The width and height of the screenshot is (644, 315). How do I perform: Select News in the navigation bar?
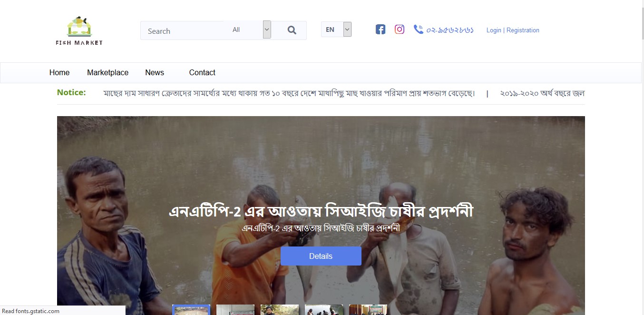coord(155,73)
